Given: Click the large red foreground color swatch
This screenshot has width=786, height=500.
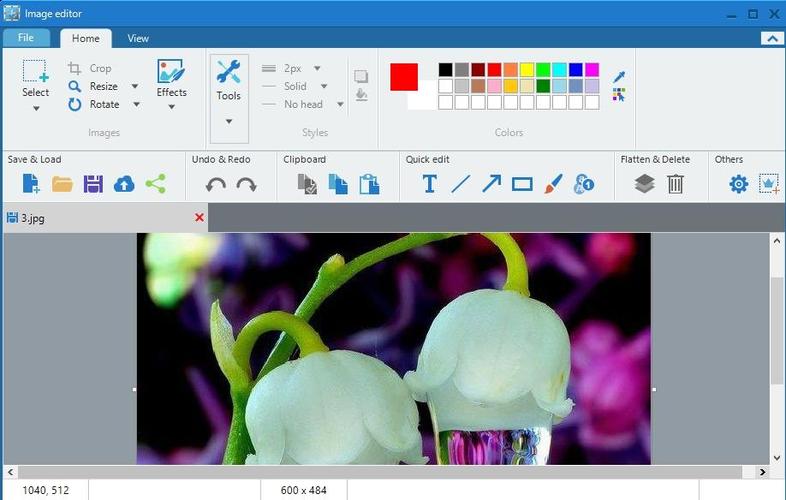Looking at the screenshot, I should pos(404,77).
